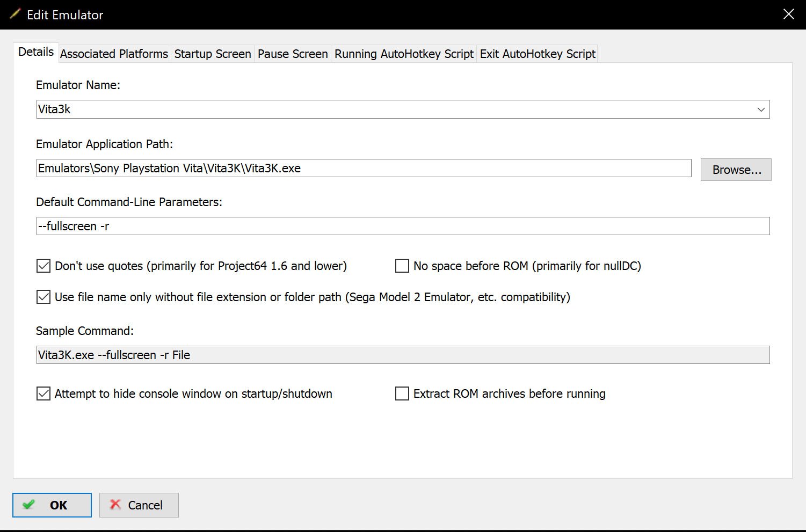Go to the Pause Screen tab

click(293, 54)
